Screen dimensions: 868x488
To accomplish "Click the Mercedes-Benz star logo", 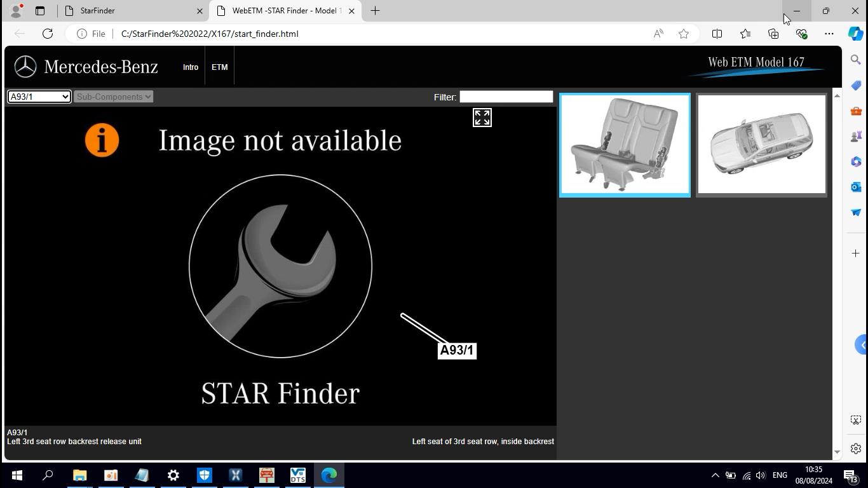I will pyautogui.click(x=25, y=67).
